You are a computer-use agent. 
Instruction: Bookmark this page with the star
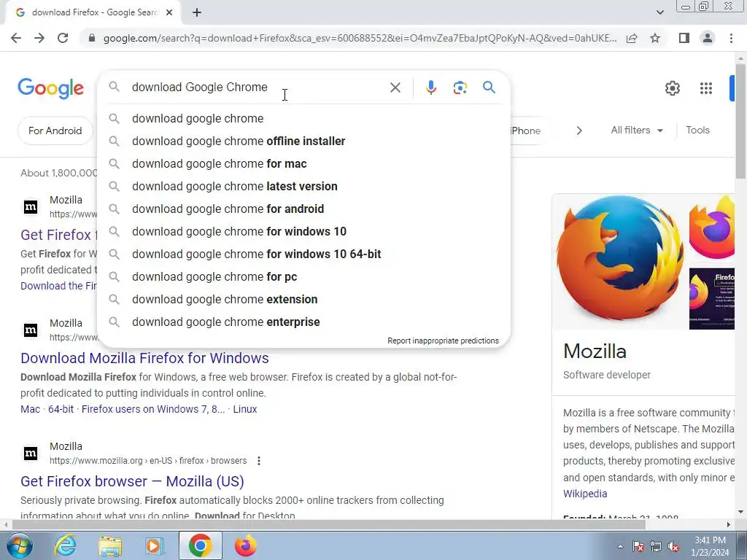click(655, 38)
